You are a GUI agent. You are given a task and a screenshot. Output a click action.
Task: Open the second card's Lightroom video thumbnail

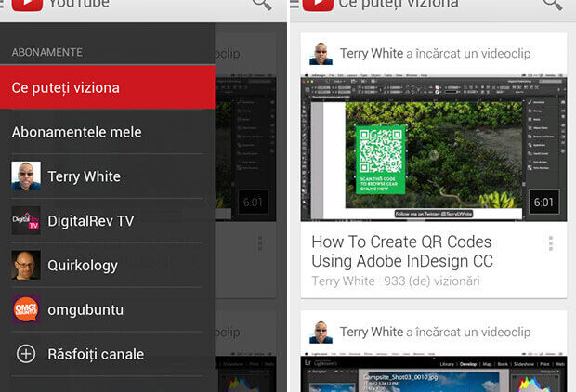(433, 373)
